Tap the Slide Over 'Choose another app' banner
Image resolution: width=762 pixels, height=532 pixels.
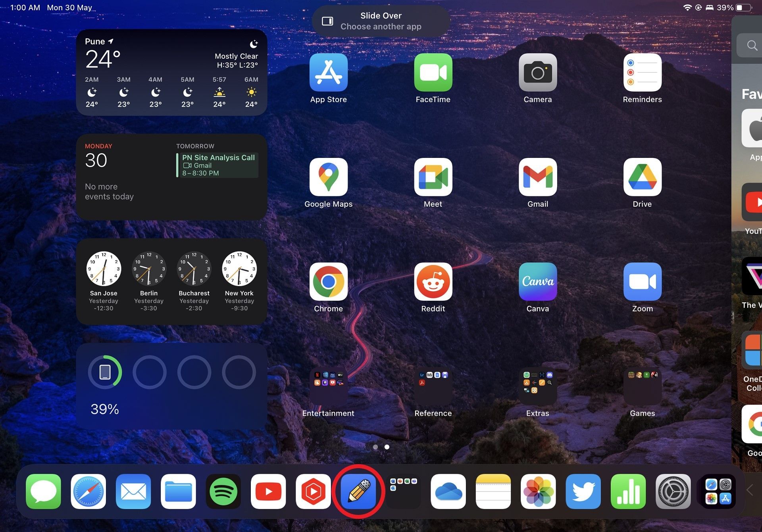click(x=380, y=21)
